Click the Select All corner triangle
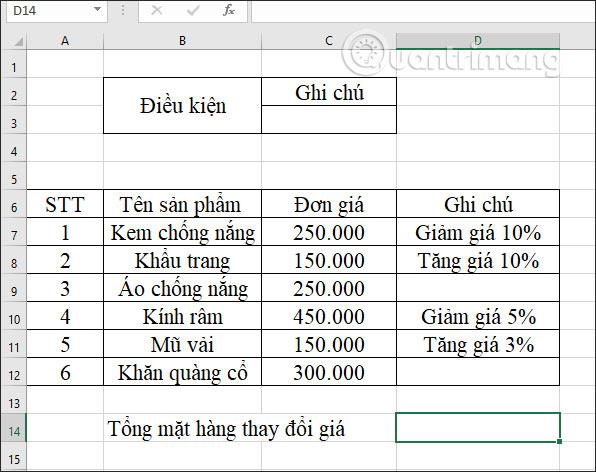596x472 pixels. click(18, 41)
